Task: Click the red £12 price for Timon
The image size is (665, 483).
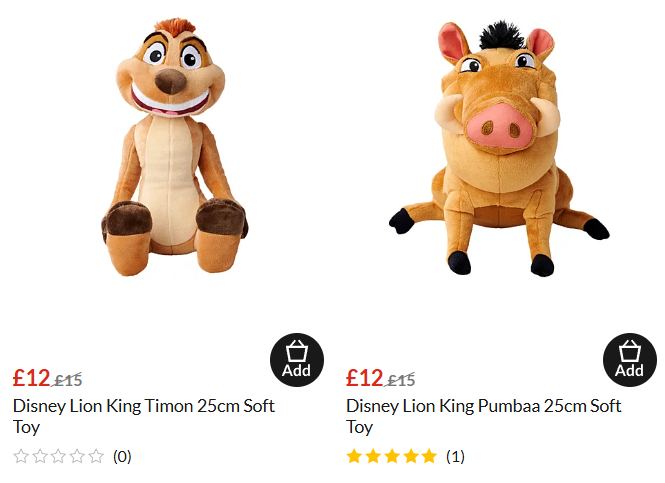Action: [x=31, y=378]
